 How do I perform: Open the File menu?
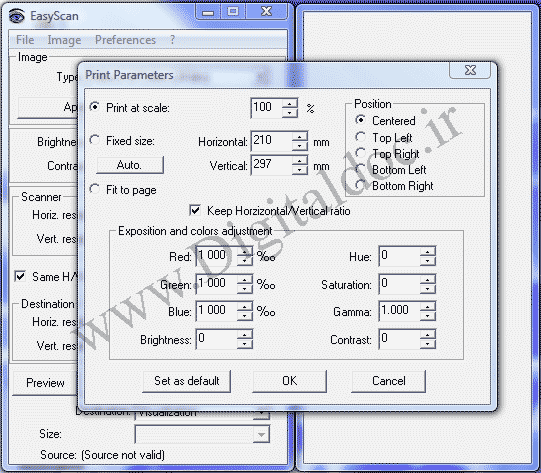pos(25,40)
